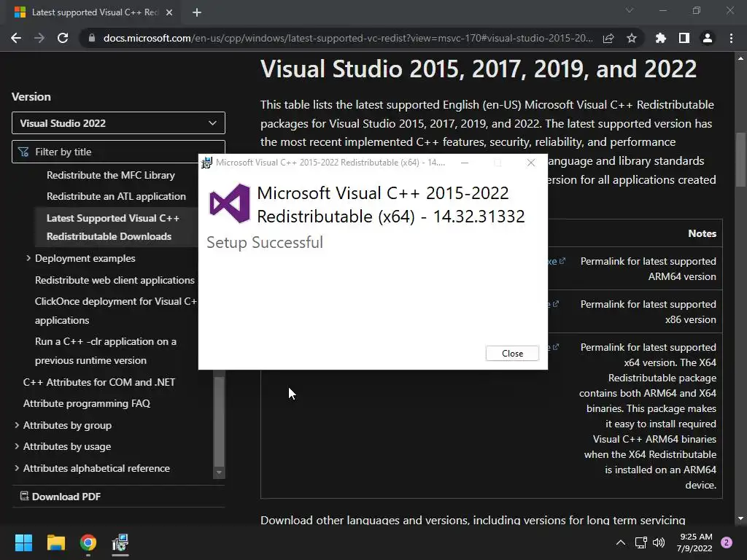Screen dimensions: 747x560
Task: Open the Visual Studio 2022 version dropdown
Action: click(118, 123)
